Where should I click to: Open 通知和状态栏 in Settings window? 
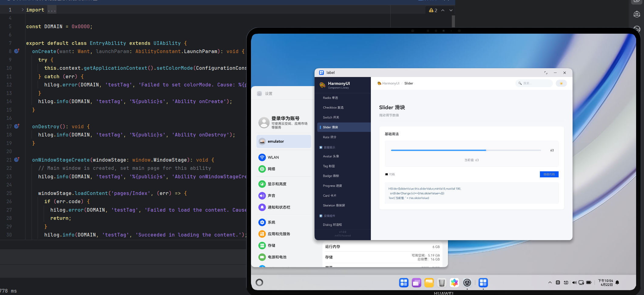click(284, 207)
